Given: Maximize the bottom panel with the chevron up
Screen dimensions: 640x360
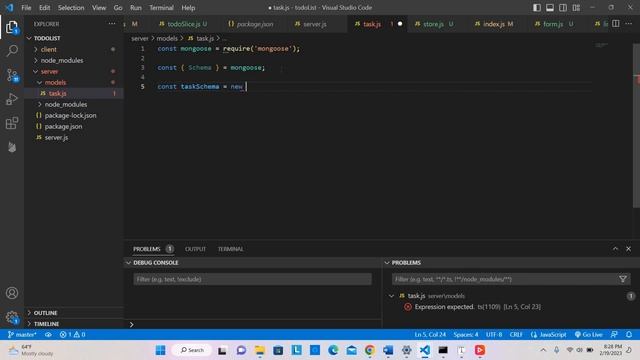Looking at the screenshot, I should (x=615, y=249).
